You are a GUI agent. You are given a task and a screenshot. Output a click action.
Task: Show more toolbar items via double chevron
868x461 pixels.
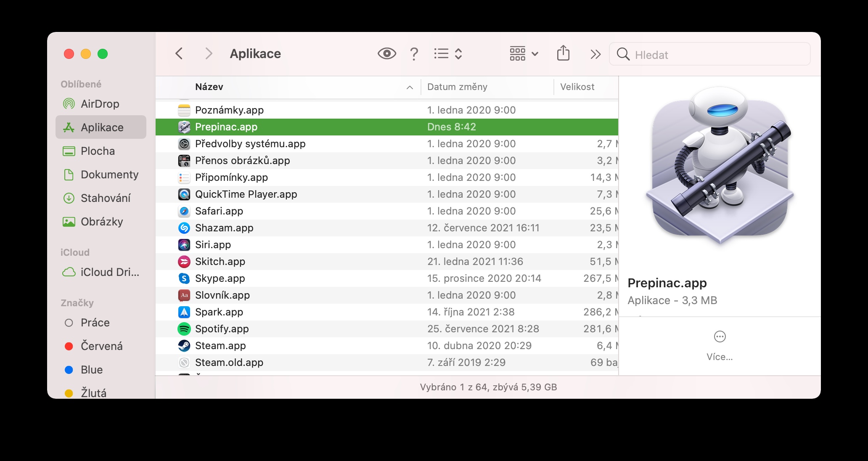tap(595, 54)
